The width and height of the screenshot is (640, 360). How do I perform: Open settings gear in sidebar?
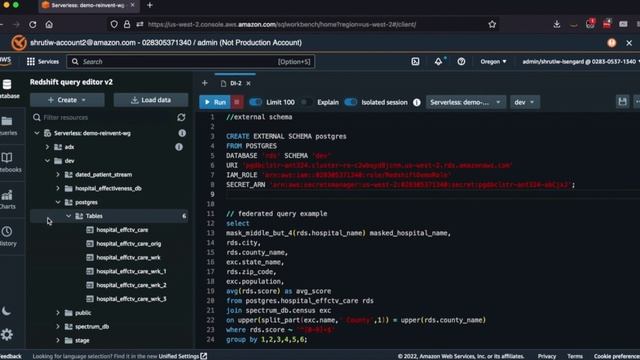[x=7, y=335]
